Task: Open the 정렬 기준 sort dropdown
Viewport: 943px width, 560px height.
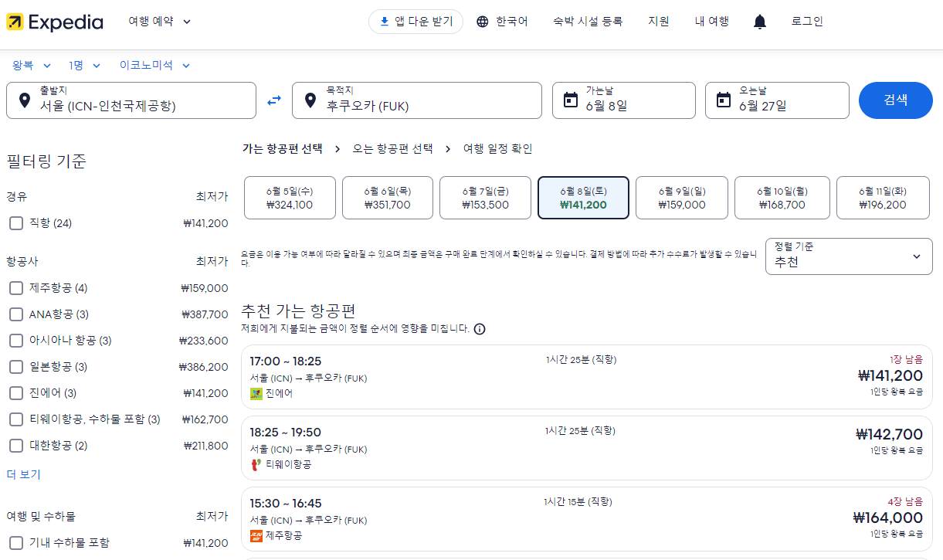Action: (849, 256)
